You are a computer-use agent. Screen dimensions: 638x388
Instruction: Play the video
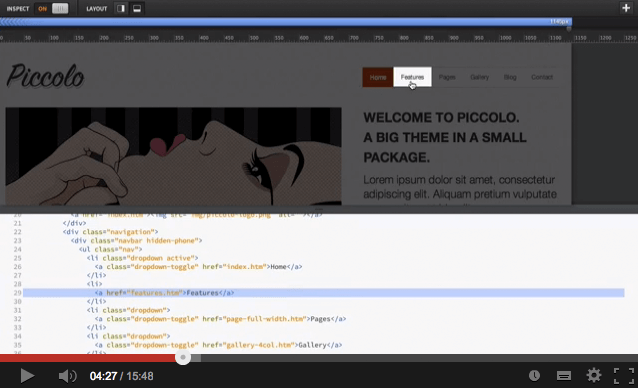coord(27,376)
